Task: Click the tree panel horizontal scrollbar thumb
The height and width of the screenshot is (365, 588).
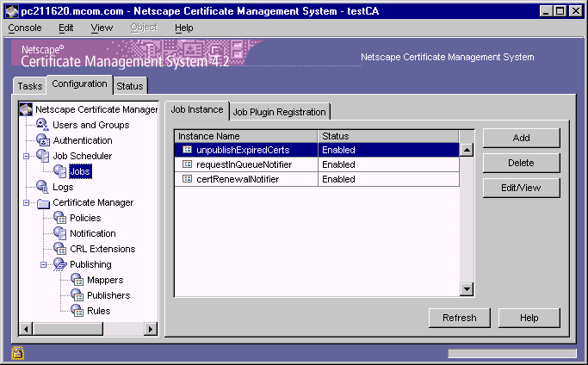Action: [x=68, y=329]
